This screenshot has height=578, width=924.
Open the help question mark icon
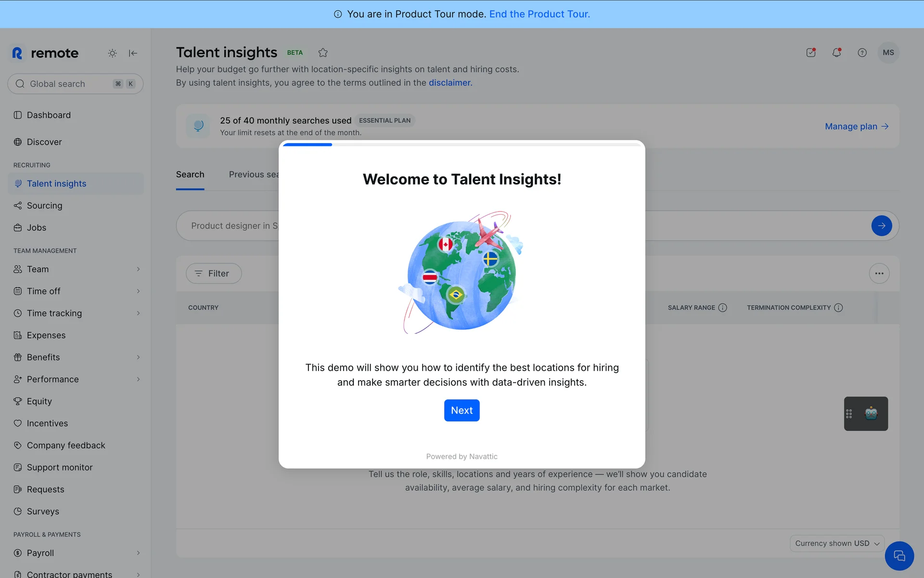point(862,53)
